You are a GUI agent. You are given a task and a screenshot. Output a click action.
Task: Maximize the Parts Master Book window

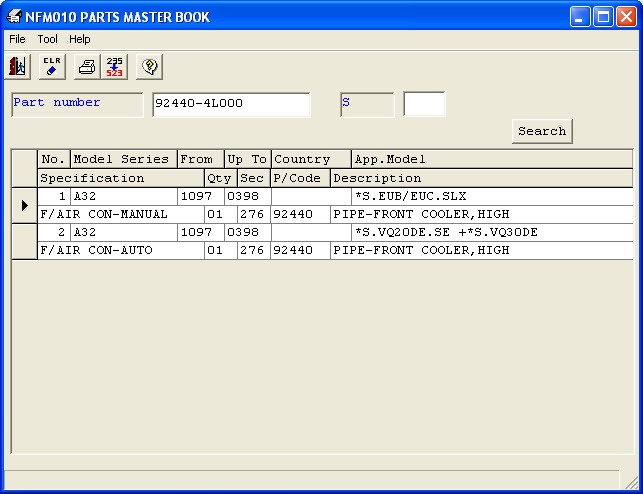pos(604,17)
